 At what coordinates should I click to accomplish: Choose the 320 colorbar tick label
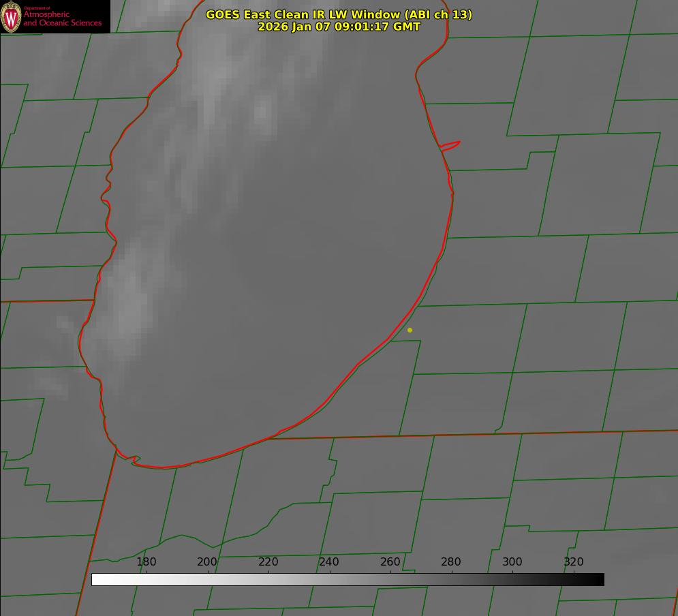(574, 561)
